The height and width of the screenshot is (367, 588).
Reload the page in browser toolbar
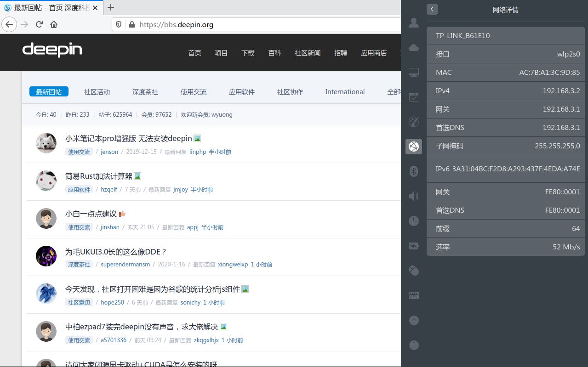point(39,24)
